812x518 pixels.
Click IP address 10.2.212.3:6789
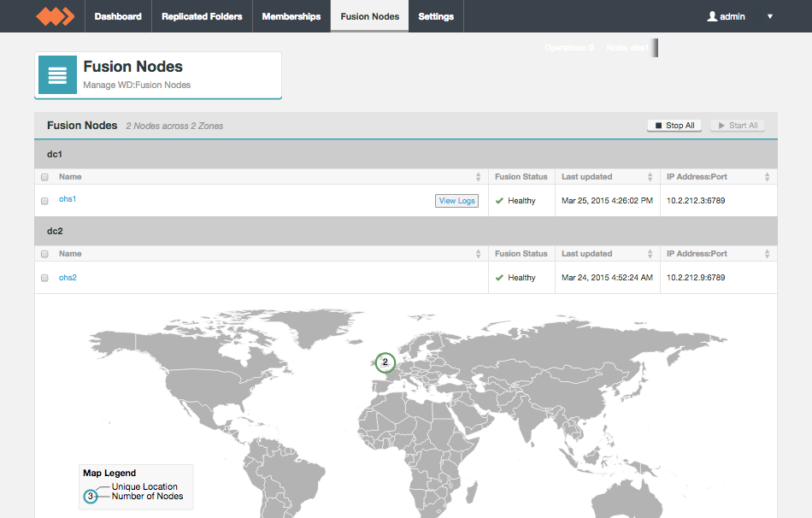(696, 201)
